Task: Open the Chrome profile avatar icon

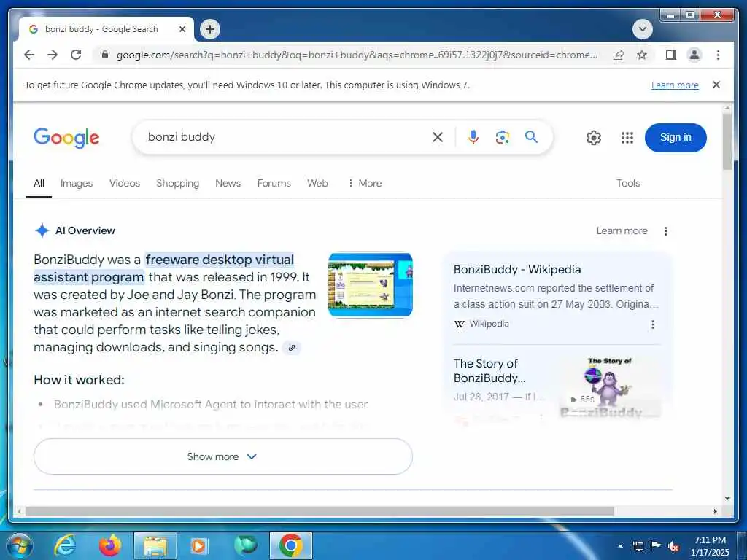Action: click(x=694, y=55)
